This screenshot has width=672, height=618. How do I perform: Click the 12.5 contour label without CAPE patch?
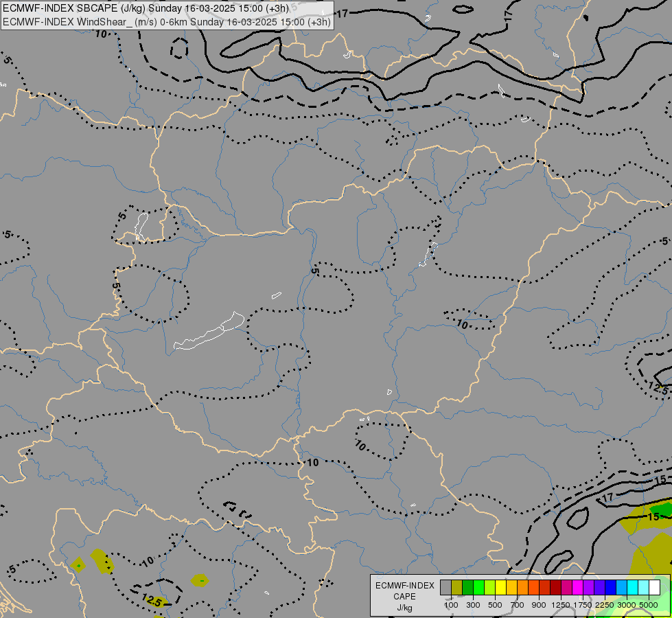pos(658,388)
